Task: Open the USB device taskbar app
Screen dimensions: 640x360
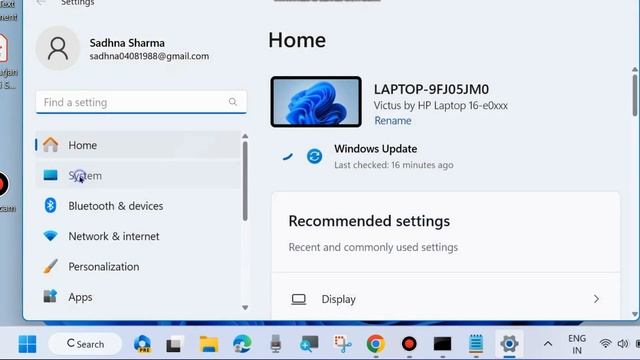Action: (x=276, y=344)
